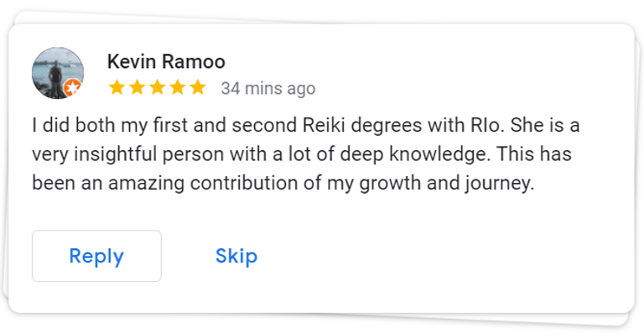Click the fourth yellow rating star
Image resolution: width=644 pixels, height=333 pixels.
(x=178, y=87)
